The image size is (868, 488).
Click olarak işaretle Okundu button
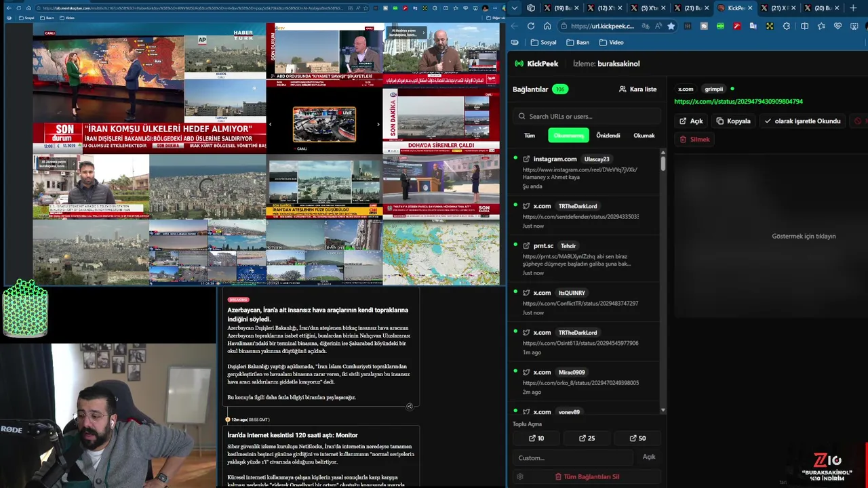802,121
